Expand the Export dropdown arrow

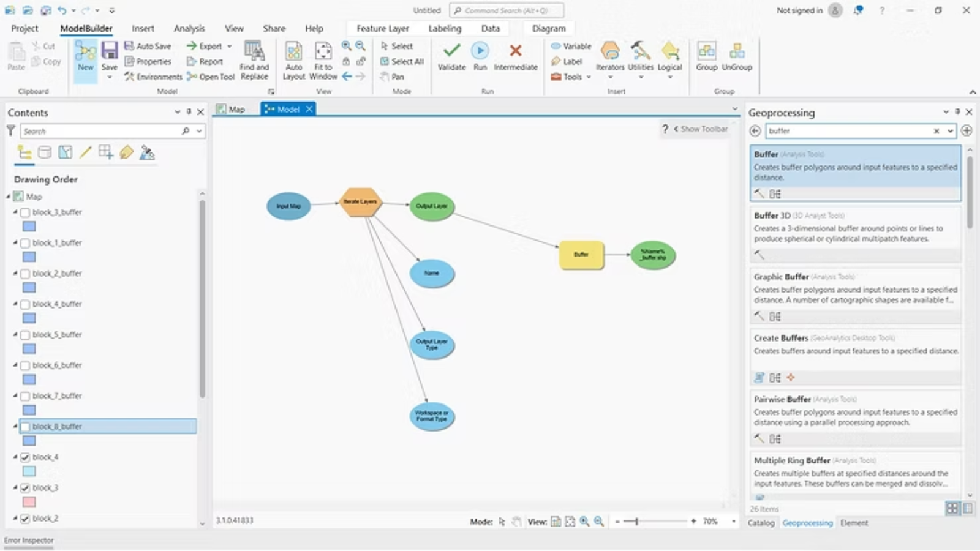(228, 46)
